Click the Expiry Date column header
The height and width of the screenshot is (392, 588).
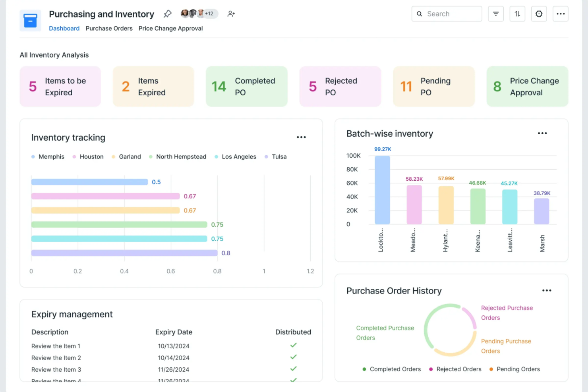tap(174, 332)
